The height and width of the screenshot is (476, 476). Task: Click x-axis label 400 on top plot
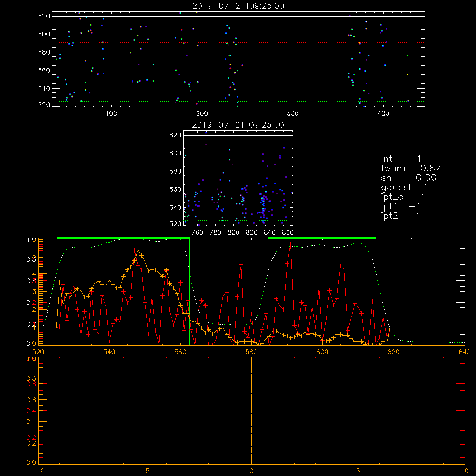click(383, 114)
